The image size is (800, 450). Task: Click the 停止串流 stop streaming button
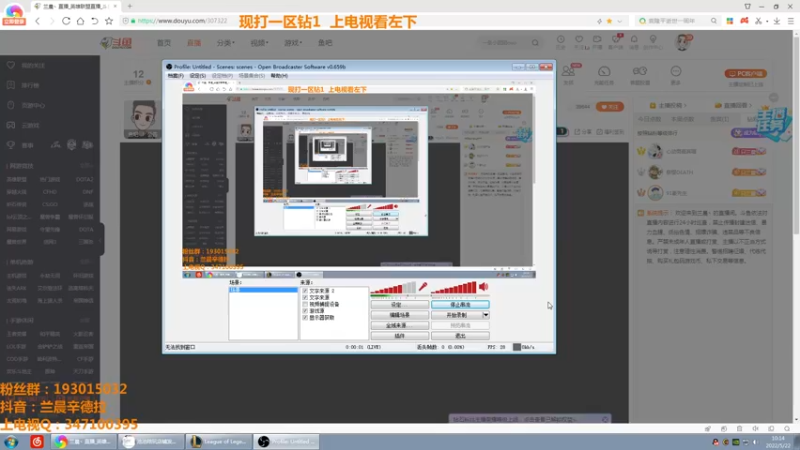(460, 305)
